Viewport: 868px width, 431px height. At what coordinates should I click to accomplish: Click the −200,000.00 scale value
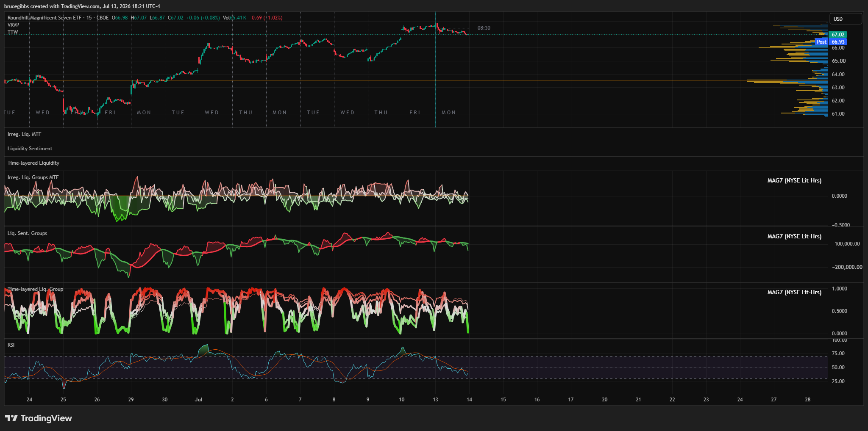coord(847,267)
